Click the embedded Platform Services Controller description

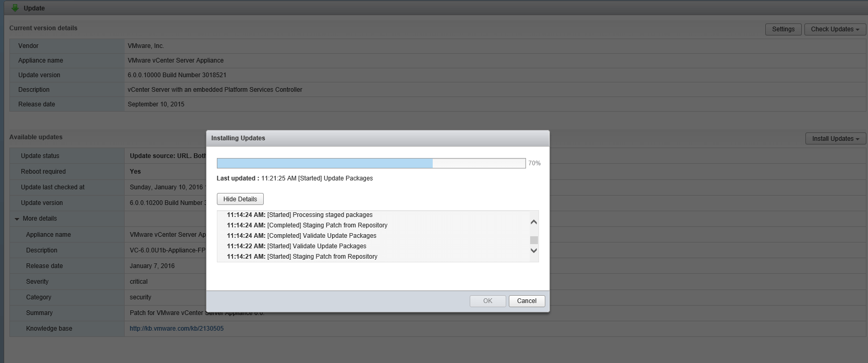click(x=215, y=90)
